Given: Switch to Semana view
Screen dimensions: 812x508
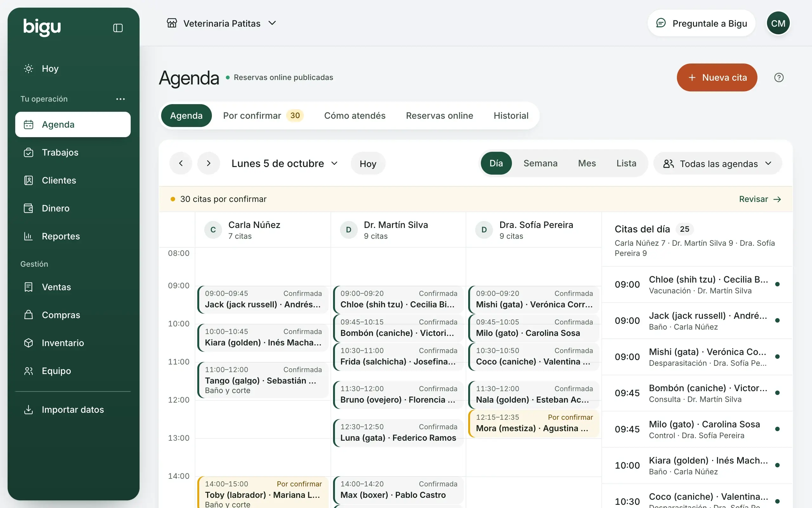Looking at the screenshot, I should click(540, 163).
